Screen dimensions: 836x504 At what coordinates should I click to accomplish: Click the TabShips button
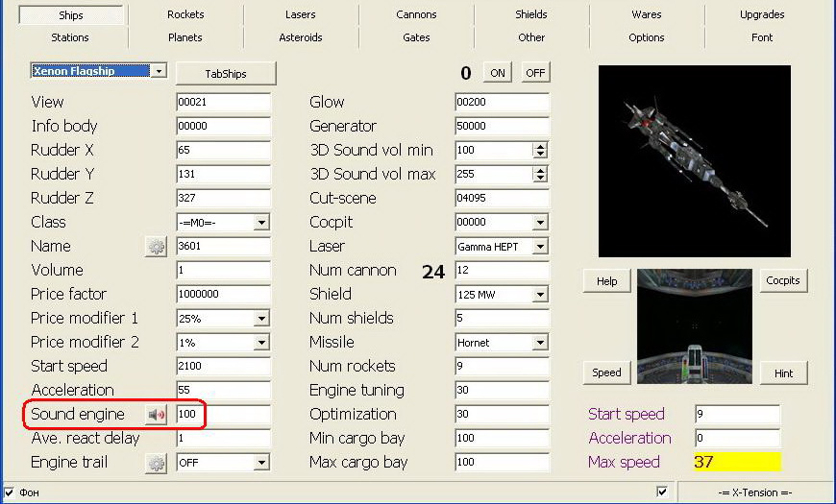pyautogui.click(x=226, y=73)
